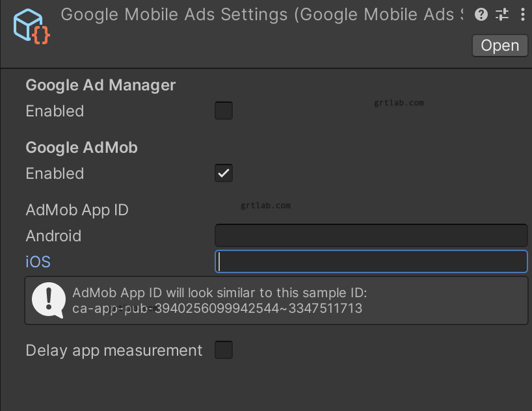Click the grtlab.com watermark text
The width and height of the screenshot is (532, 411).
(x=398, y=102)
